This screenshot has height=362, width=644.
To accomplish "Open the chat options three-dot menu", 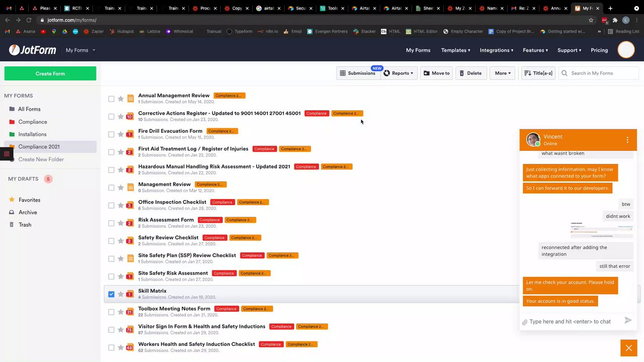I will tap(627, 140).
